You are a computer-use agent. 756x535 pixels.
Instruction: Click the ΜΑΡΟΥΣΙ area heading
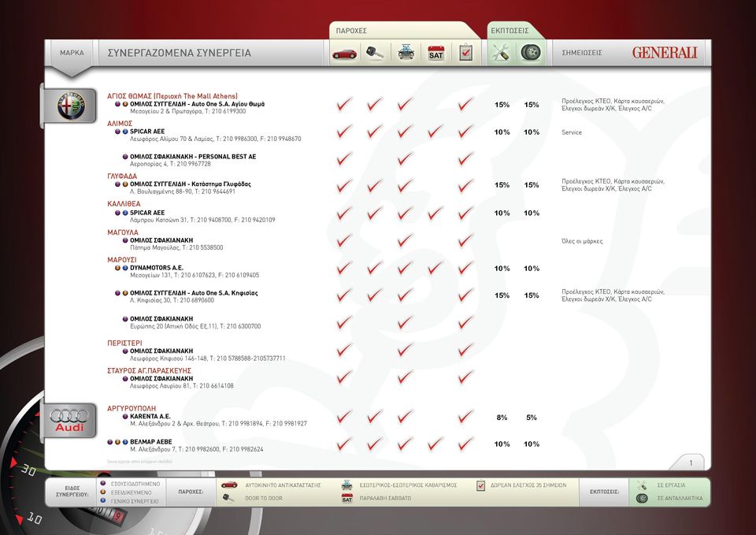(x=122, y=259)
